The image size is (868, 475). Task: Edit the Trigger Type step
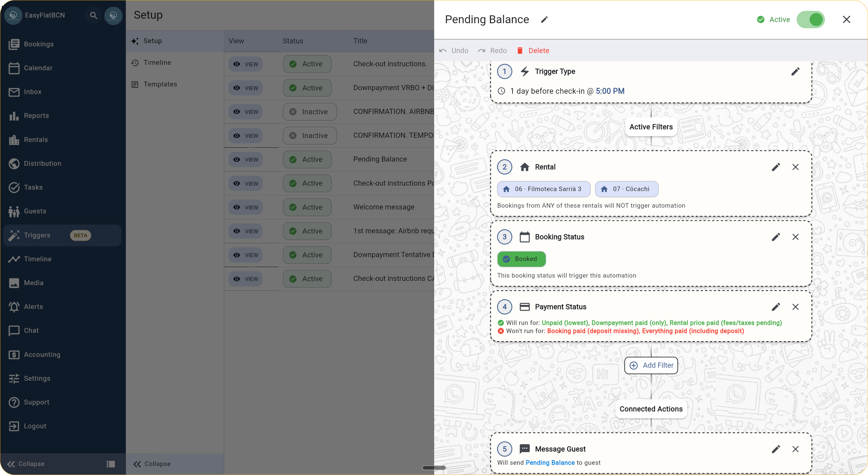[x=795, y=71]
